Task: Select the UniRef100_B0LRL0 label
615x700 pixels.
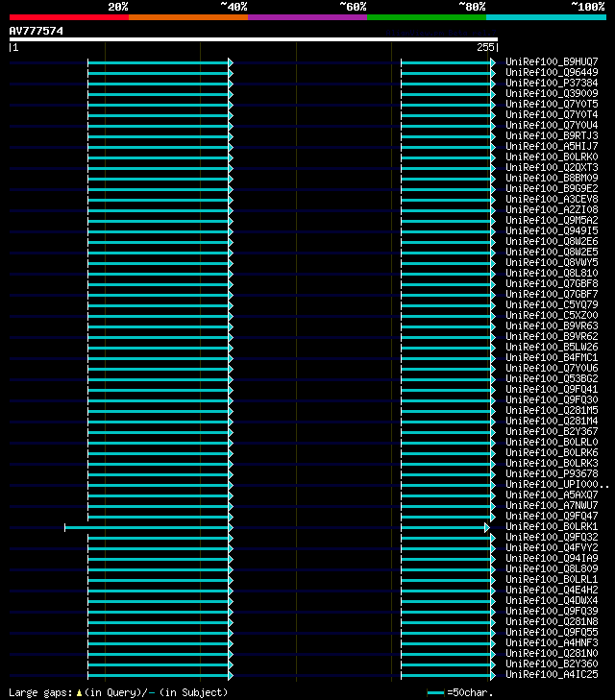Action: 552,442
